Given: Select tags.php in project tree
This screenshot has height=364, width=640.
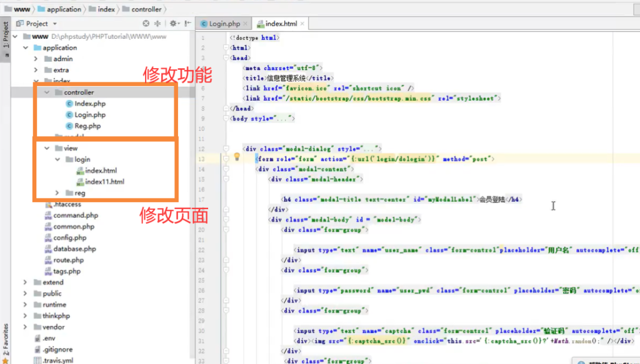Looking at the screenshot, I should (x=63, y=271).
